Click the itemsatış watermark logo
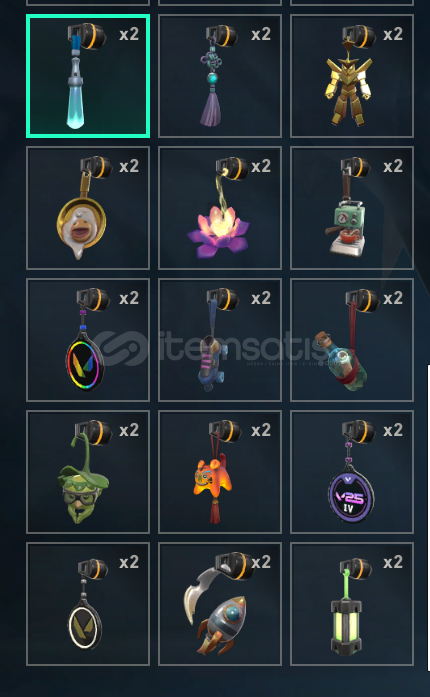Viewport: 430px width, 697px height. (213, 349)
